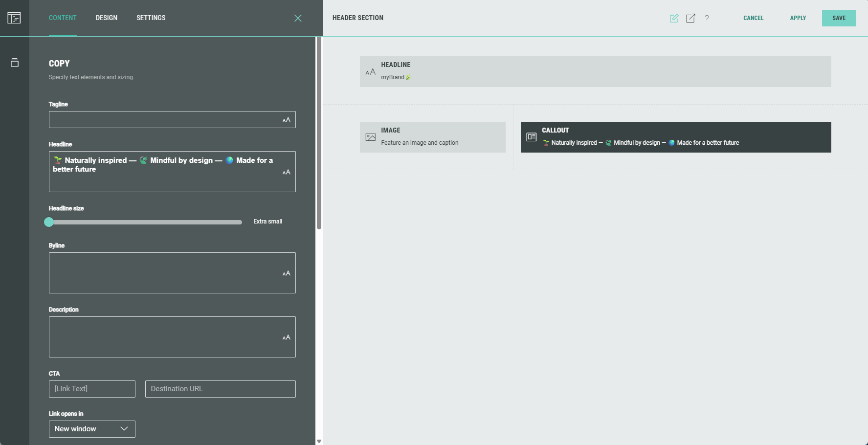
Task: Close the content editing panel
Action: pyautogui.click(x=298, y=18)
